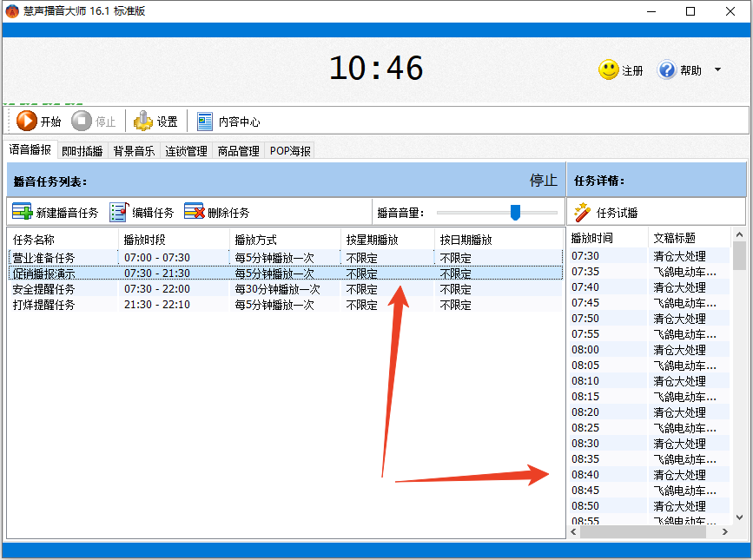Click the 帮助 question mark icon

666,69
